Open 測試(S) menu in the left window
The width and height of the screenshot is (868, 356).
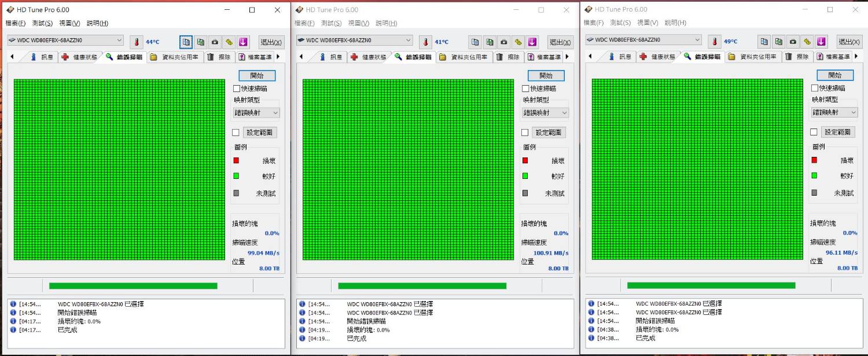42,23
